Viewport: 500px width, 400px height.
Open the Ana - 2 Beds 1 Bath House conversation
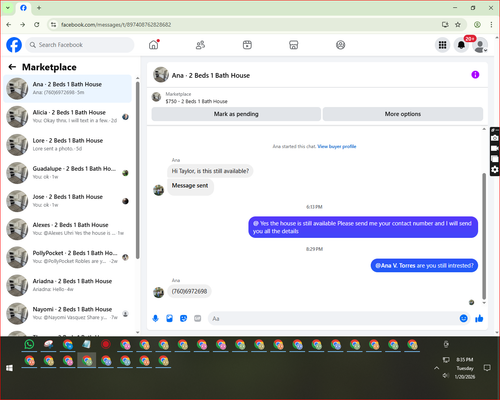coord(68,88)
